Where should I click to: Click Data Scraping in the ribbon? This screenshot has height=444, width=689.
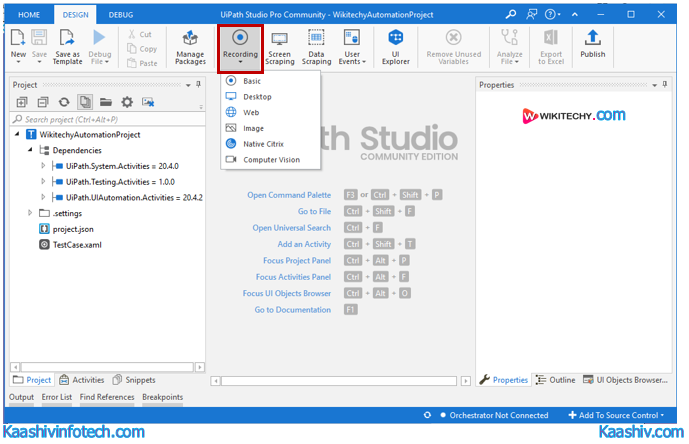tap(316, 46)
